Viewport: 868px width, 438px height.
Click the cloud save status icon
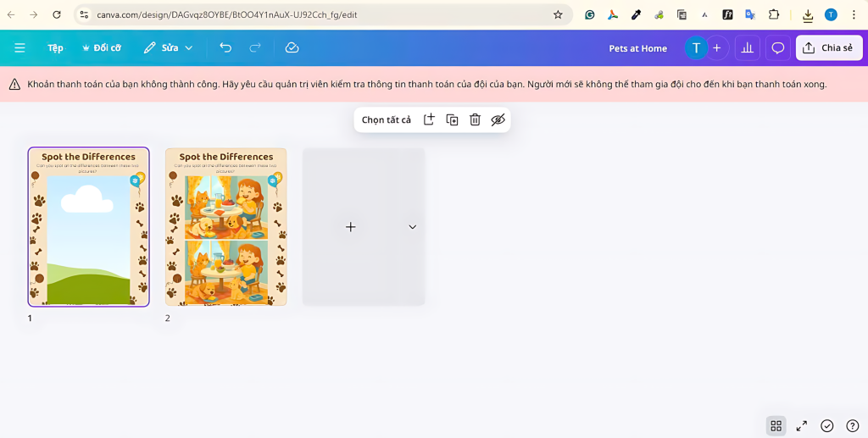pos(292,48)
